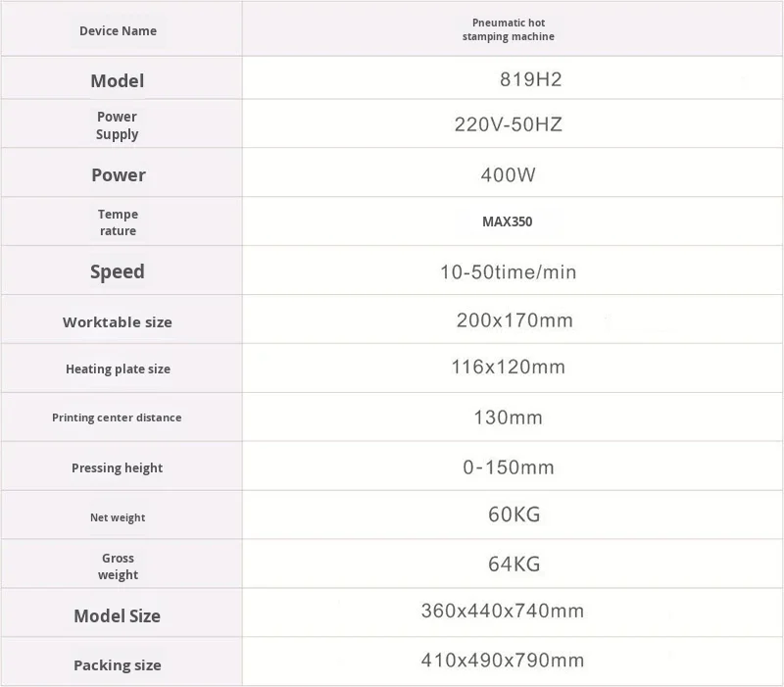Click the Speed row label
Screen dimensions: 784x687
118,271
